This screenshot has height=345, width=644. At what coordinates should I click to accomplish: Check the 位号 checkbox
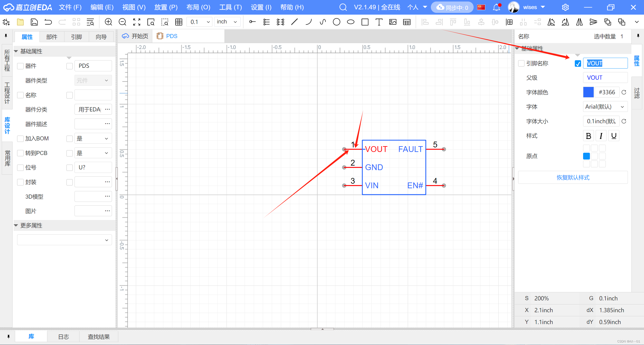click(x=20, y=168)
